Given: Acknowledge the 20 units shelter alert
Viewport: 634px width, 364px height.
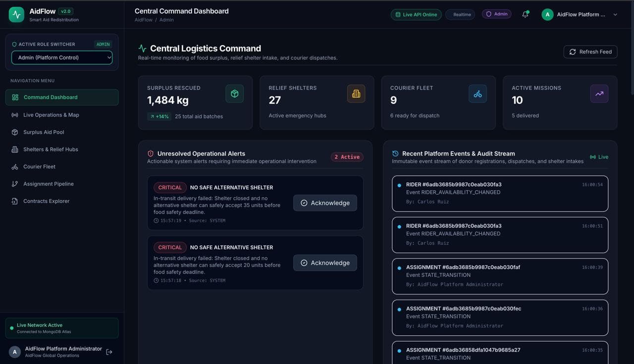Looking at the screenshot, I should [x=325, y=263].
